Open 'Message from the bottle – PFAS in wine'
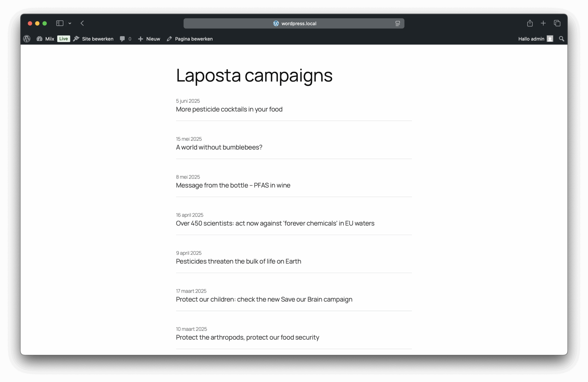Screen dimensions: 588x382 pyautogui.click(x=233, y=185)
